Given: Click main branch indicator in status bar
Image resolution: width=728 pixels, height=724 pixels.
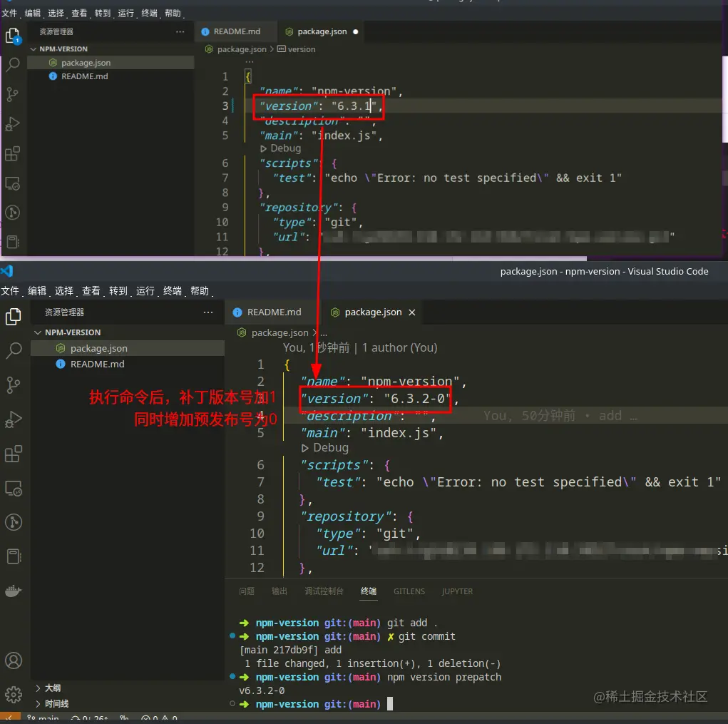Looking at the screenshot, I should (43, 718).
